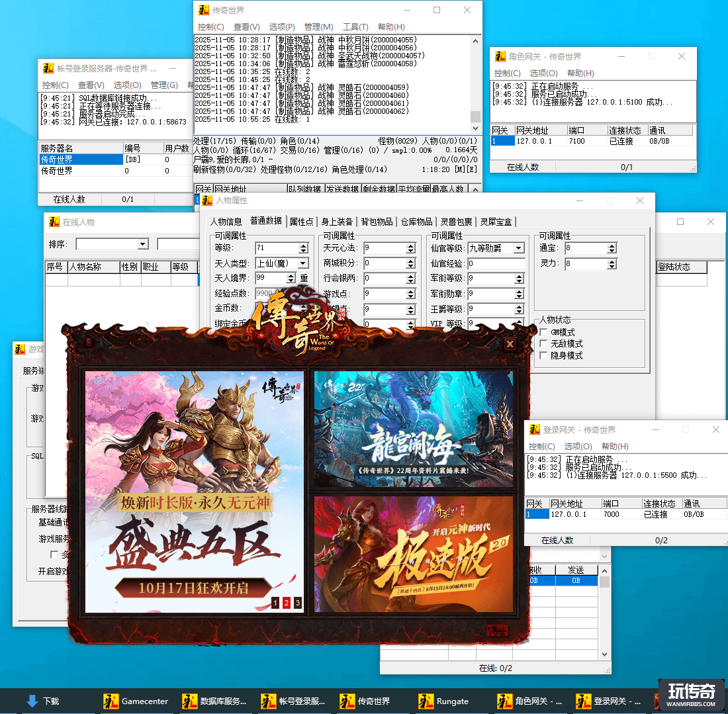
Task: Open 龙宫闹海 banner thumbnail
Action: tap(414, 429)
